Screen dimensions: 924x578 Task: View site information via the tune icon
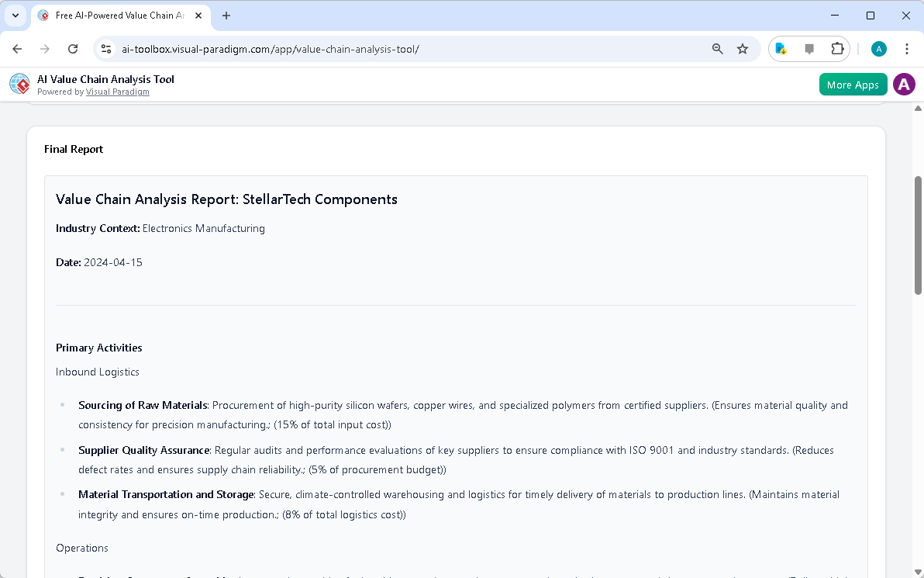click(x=105, y=48)
